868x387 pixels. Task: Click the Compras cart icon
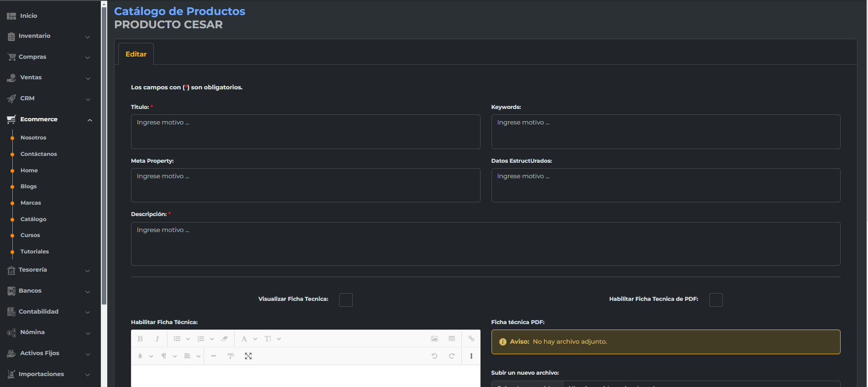tap(11, 57)
